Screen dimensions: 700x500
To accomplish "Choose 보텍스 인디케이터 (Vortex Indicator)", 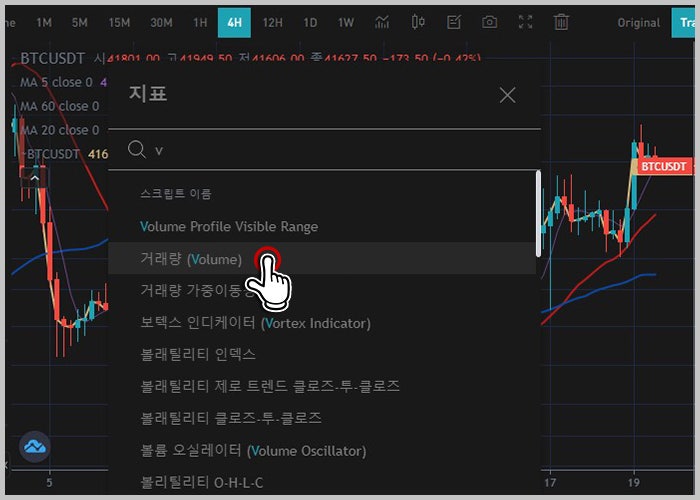I will [x=255, y=323].
